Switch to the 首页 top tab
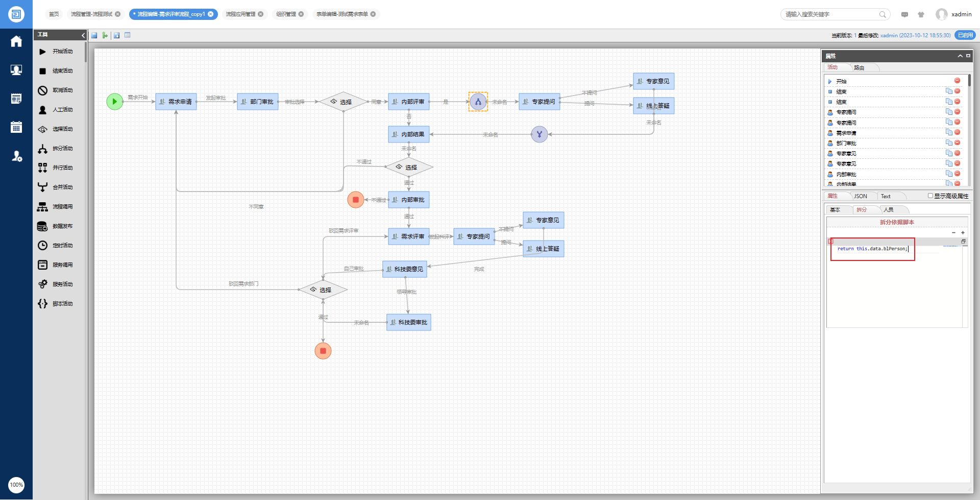This screenshot has height=500, width=980. coord(54,14)
